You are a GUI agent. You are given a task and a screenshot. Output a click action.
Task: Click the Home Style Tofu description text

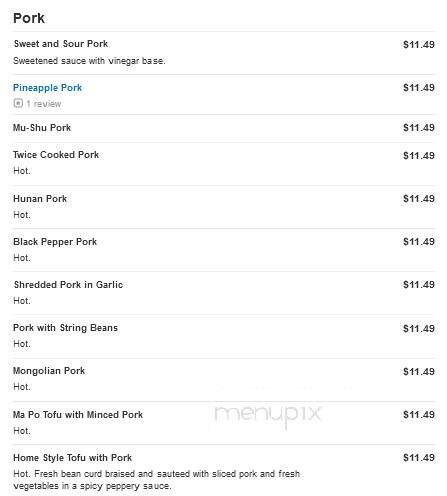(156, 480)
